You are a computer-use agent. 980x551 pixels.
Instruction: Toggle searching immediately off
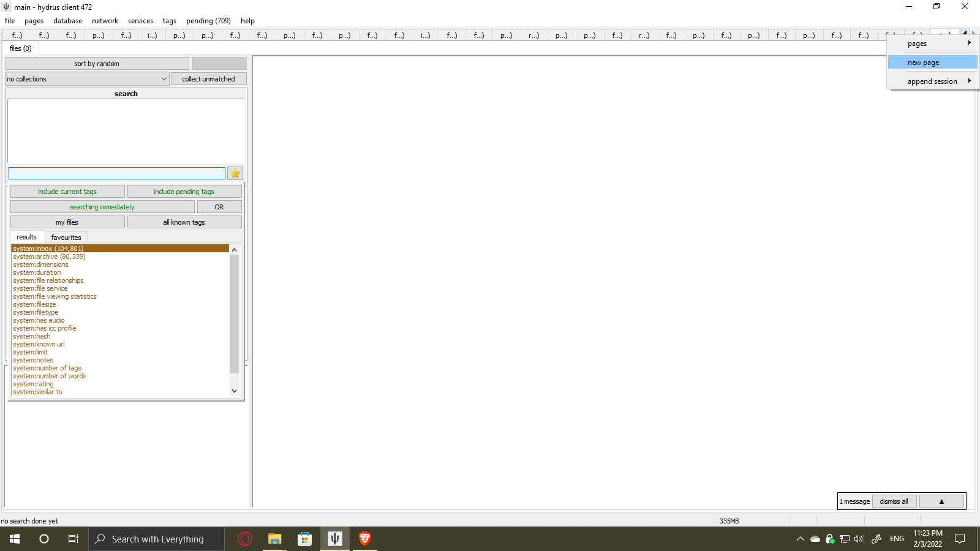tap(102, 206)
